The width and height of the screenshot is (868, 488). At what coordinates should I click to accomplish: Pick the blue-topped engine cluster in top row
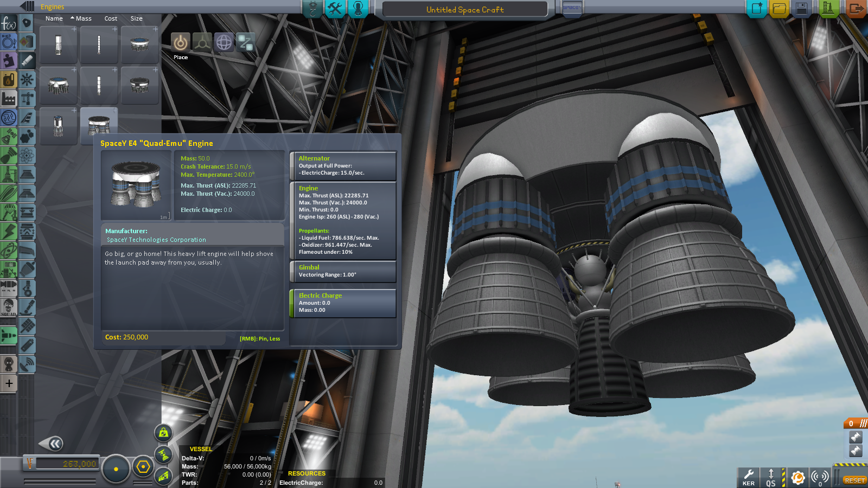coord(139,44)
